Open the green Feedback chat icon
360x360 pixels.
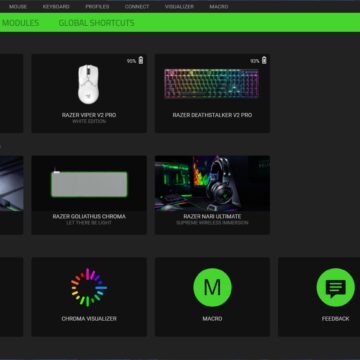pyautogui.click(x=336, y=287)
